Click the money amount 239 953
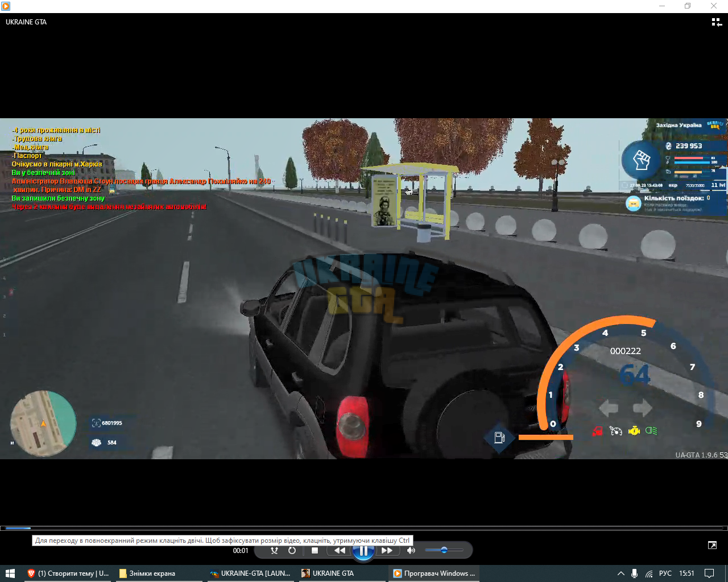This screenshot has width=728, height=582. (x=689, y=146)
